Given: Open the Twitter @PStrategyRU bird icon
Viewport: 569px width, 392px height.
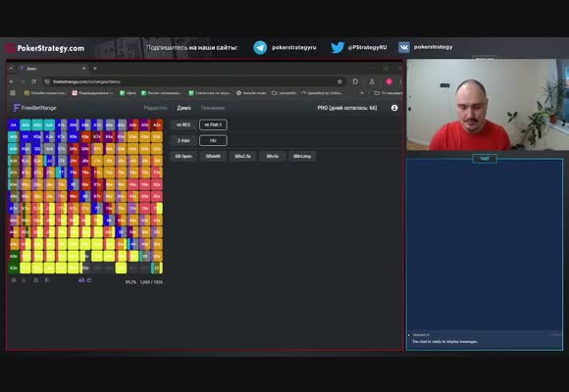Looking at the screenshot, I should pyautogui.click(x=337, y=47).
